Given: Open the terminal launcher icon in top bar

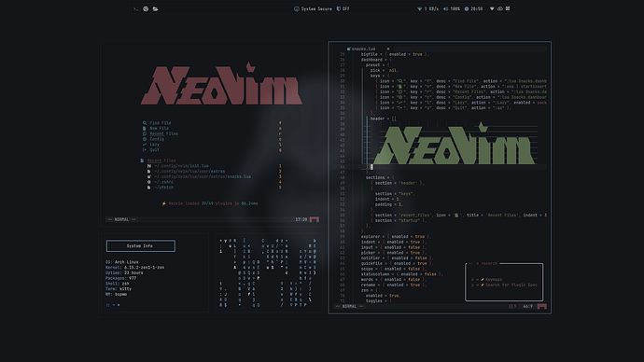Looking at the screenshot, I should [x=136, y=8].
